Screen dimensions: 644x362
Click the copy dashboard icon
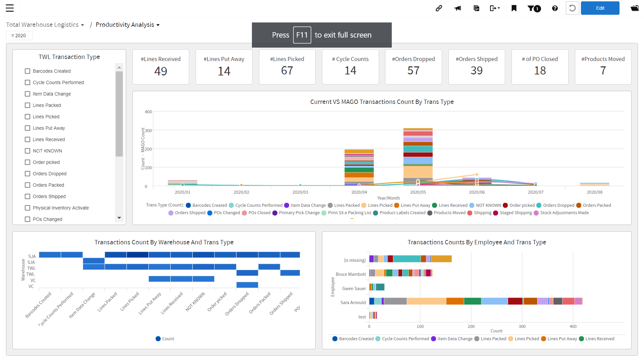tap(476, 8)
